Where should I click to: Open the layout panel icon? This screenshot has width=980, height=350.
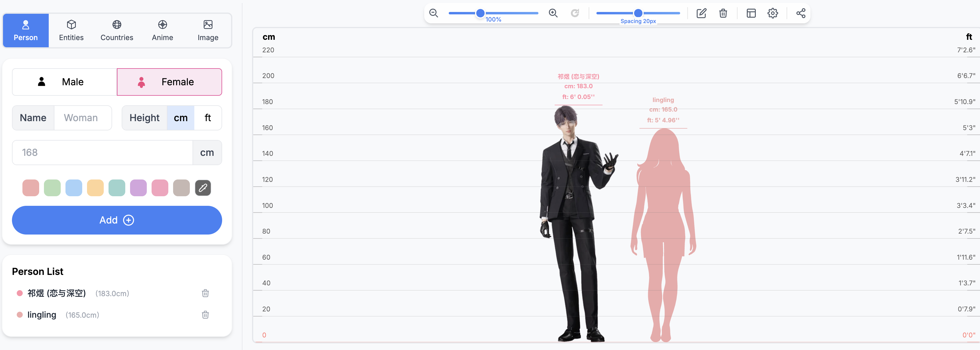click(x=751, y=13)
